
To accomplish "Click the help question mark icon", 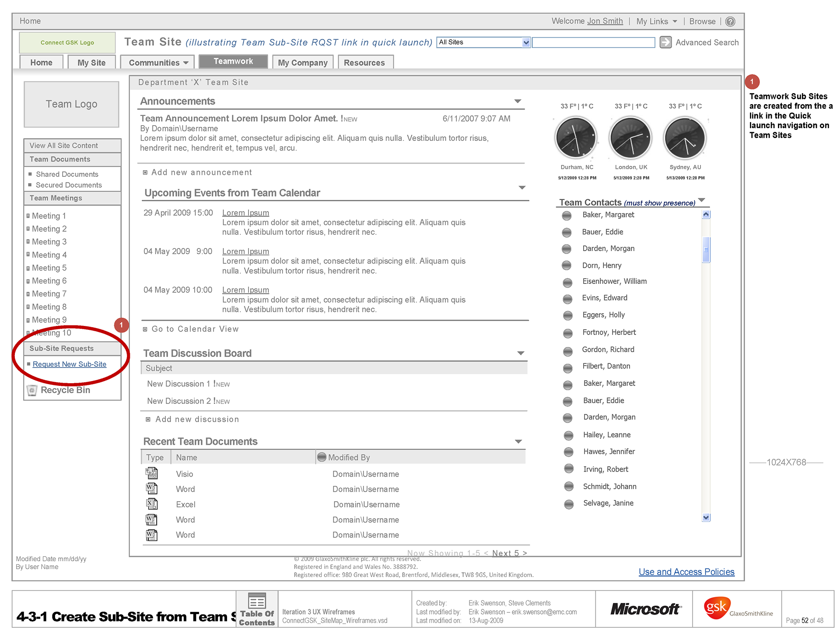I will pyautogui.click(x=730, y=21).
